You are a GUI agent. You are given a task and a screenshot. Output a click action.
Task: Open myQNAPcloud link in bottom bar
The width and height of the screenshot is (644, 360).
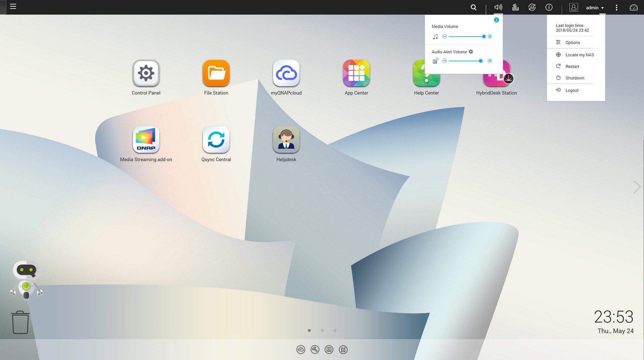(301, 350)
